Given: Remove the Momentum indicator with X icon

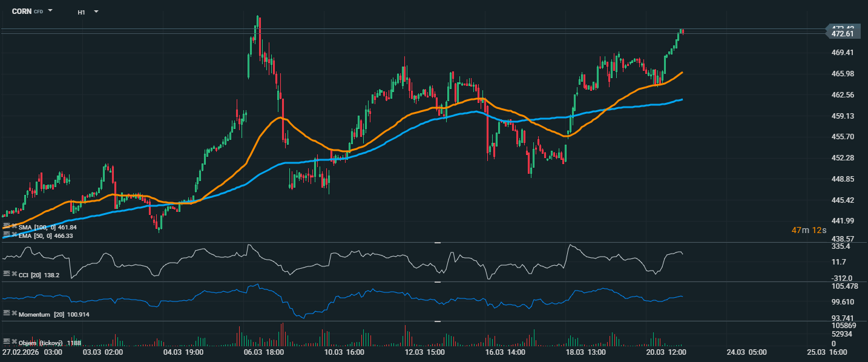Looking at the screenshot, I should click(14, 314).
